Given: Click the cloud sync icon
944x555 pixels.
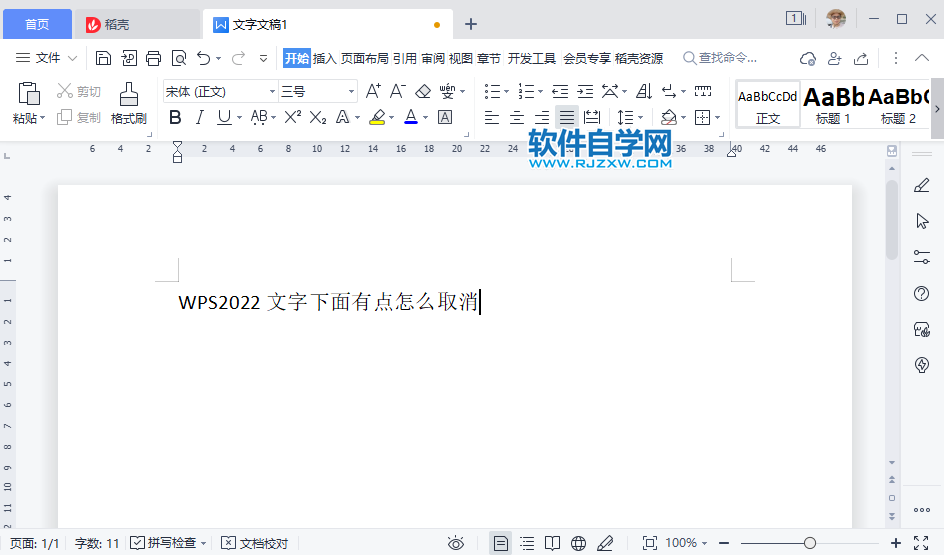Looking at the screenshot, I should 807,58.
